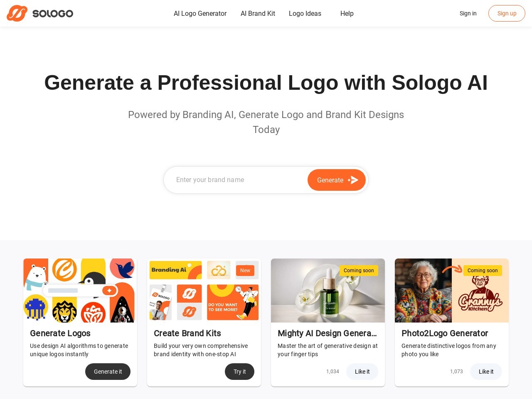
Task: Open the Create Brand Kits thumbnail image
Action: click(204, 291)
